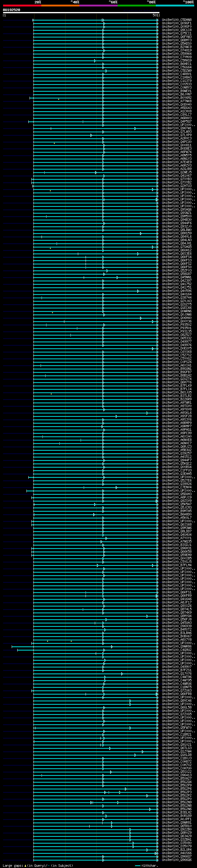Select label UniRef100_A4S5I2

click(x=177, y=457)
